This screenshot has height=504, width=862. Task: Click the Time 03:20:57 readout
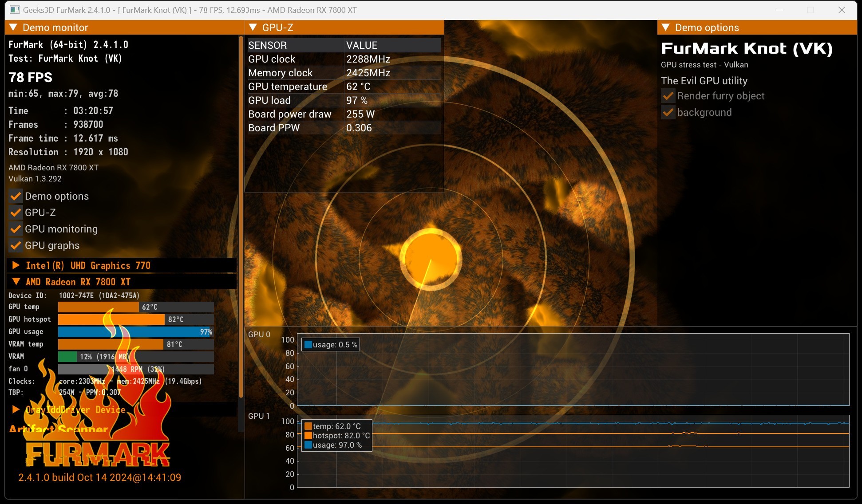pyautogui.click(x=61, y=111)
